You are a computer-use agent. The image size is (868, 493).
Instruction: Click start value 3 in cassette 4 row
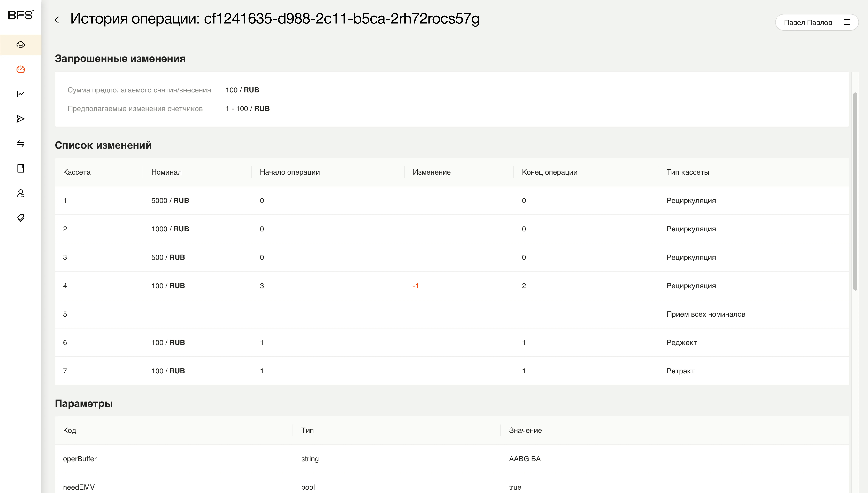pos(262,286)
